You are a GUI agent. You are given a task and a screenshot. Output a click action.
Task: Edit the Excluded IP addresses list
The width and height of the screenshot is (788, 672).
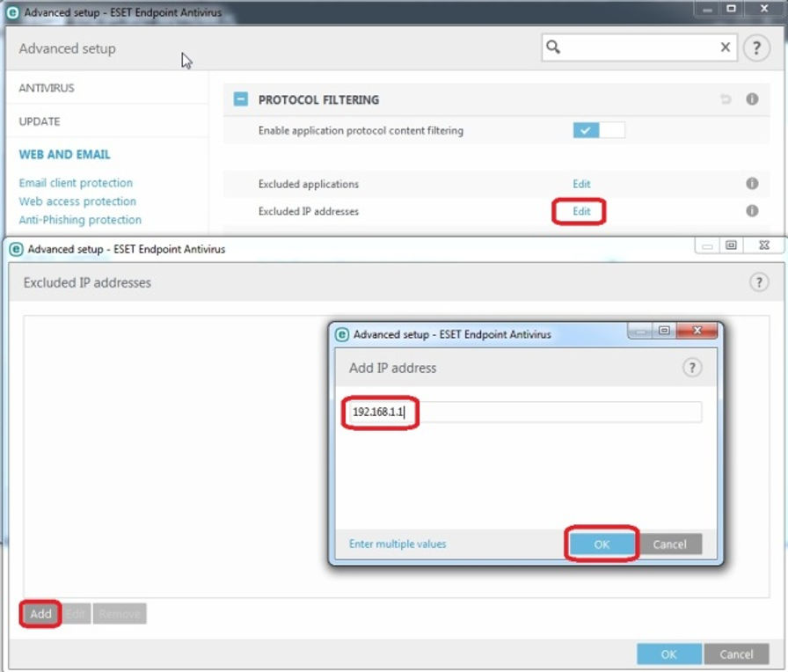(x=581, y=211)
